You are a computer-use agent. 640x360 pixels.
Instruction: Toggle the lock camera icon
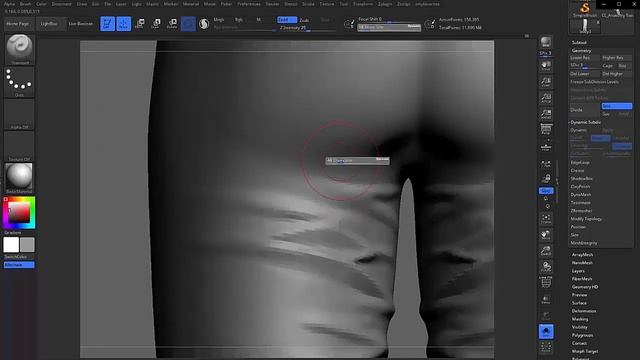546,178
